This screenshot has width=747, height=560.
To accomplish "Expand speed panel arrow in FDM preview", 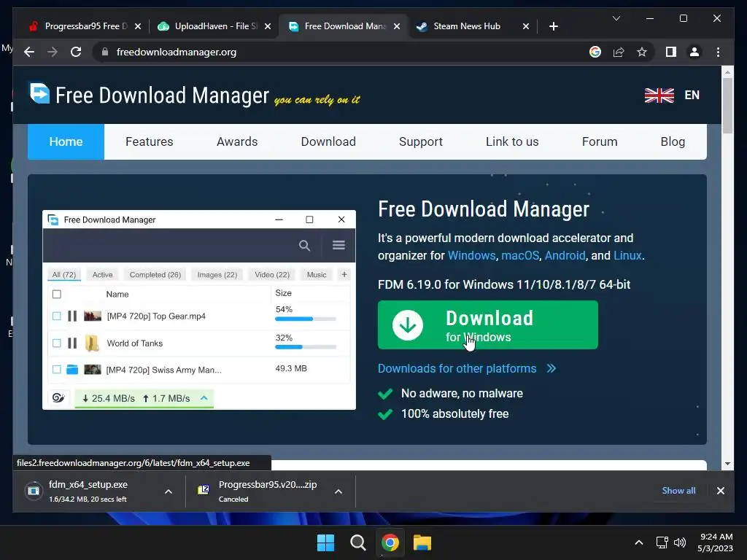I will pyautogui.click(x=204, y=397).
